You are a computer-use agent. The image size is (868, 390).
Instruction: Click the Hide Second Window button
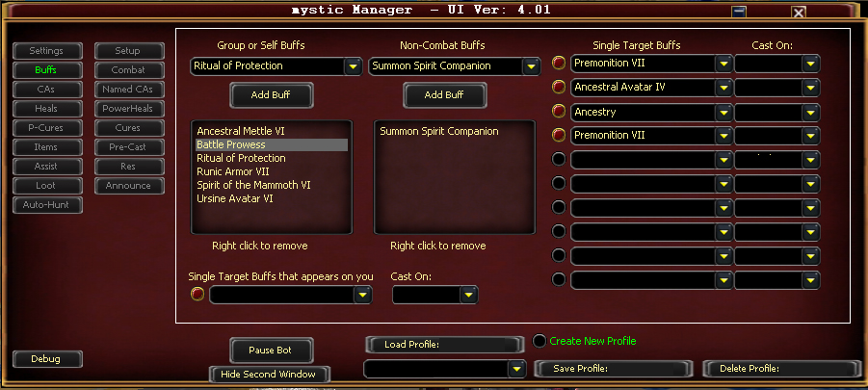click(x=269, y=374)
